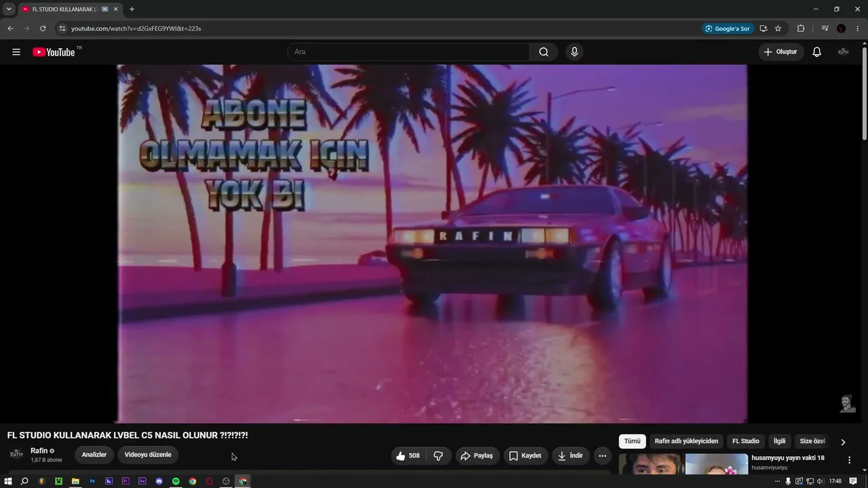Open YouTube notifications bell
This screenshot has width=868, height=488.
(817, 52)
